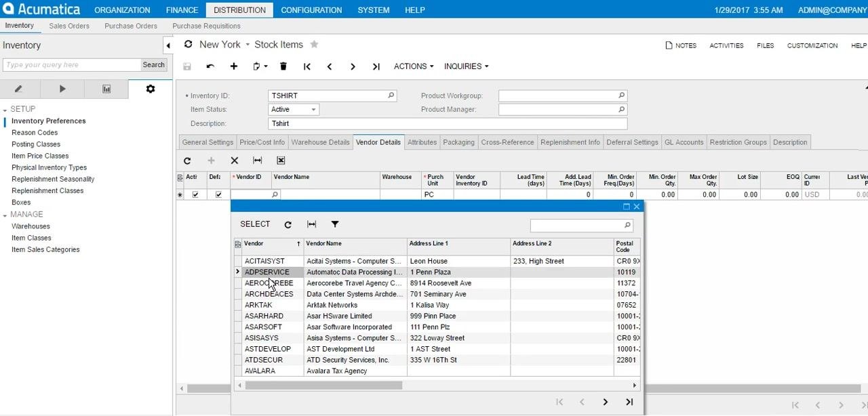Click Vendor ID lookup magnifier in grid row
868x416 pixels.
point(275,194)
